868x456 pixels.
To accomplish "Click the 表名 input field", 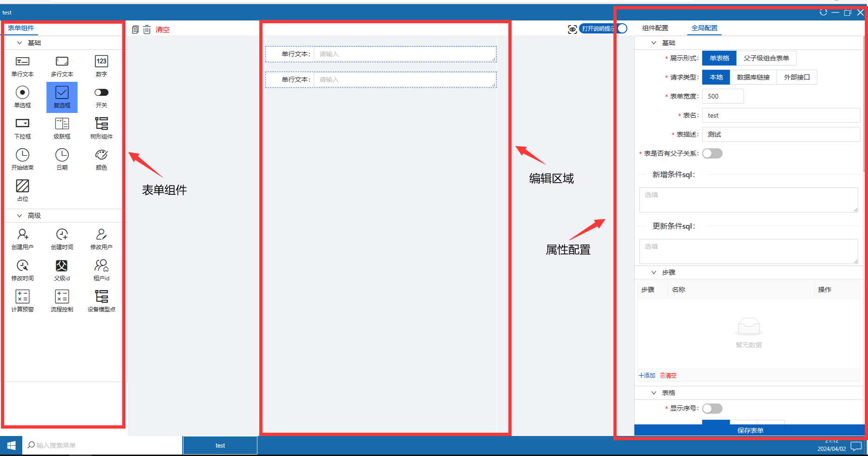I will [781, 115].
